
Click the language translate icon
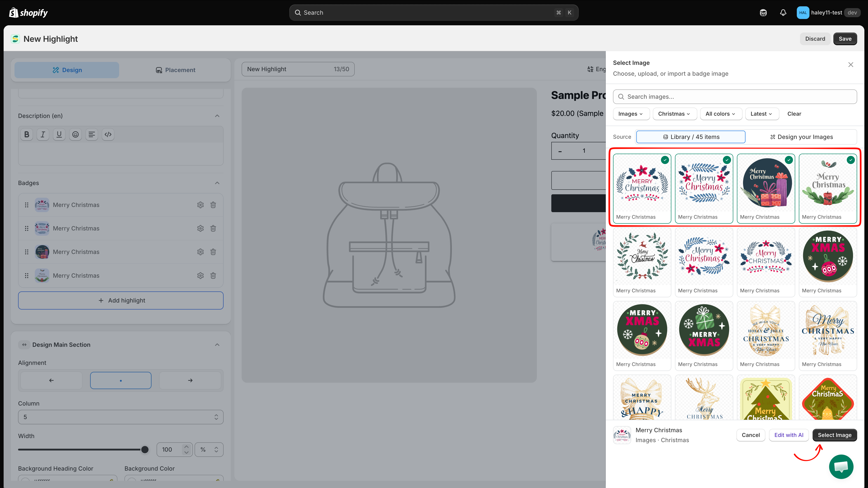pos(590,69)
